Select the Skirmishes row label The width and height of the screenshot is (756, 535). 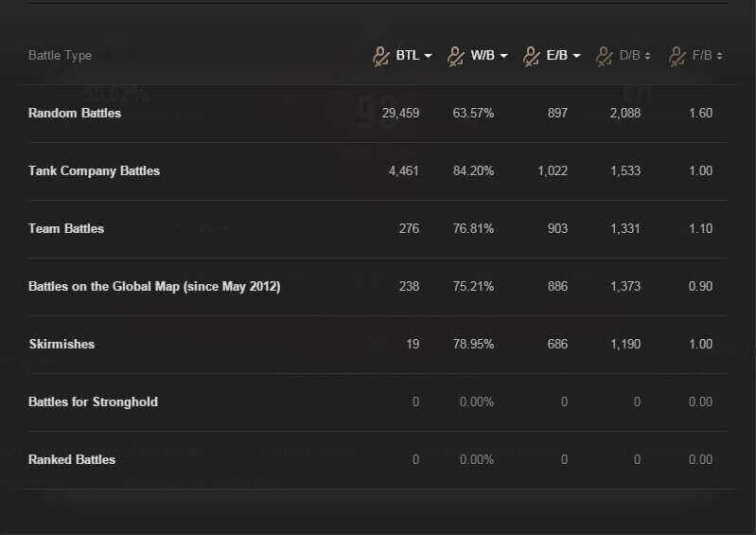62,344
